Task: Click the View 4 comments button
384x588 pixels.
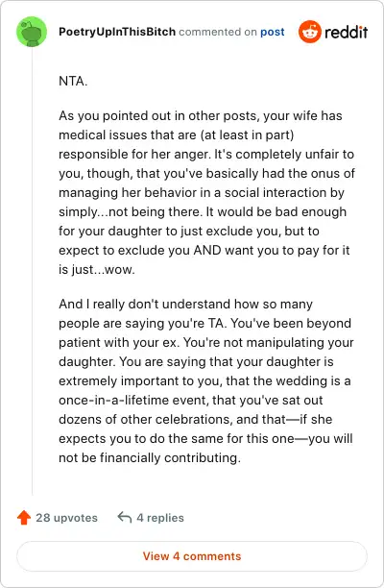Action: (192, 556)
